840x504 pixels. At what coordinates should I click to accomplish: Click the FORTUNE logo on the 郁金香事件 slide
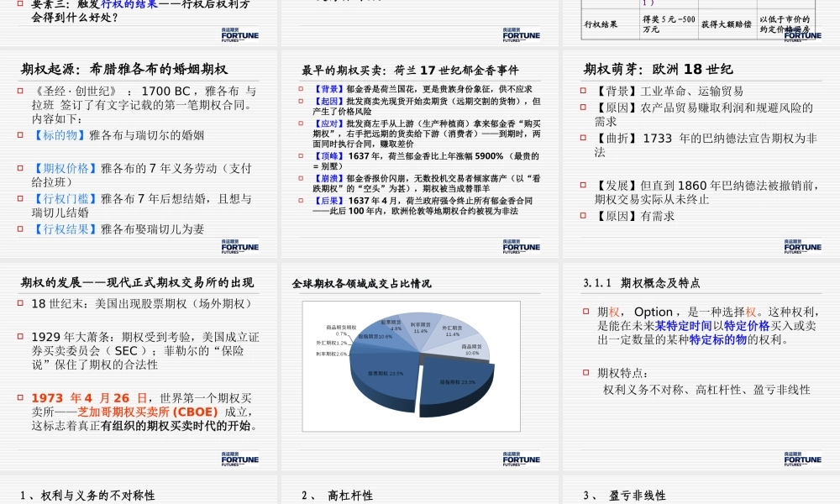click(521, 247)
